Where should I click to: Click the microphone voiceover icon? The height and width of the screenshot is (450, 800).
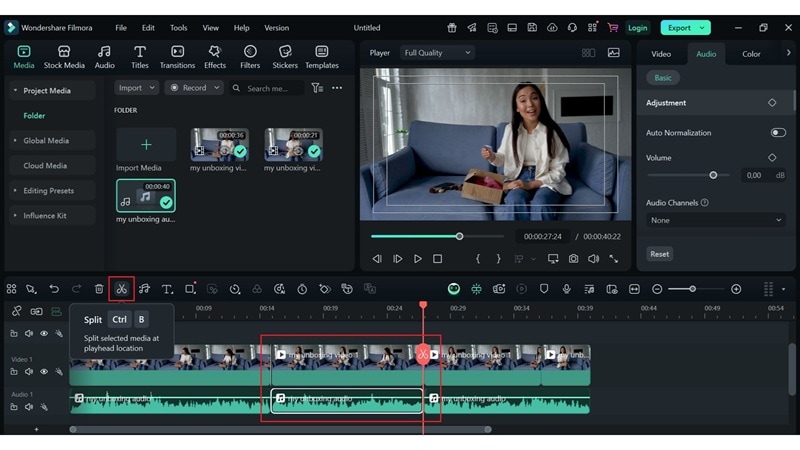coord(566,289)
